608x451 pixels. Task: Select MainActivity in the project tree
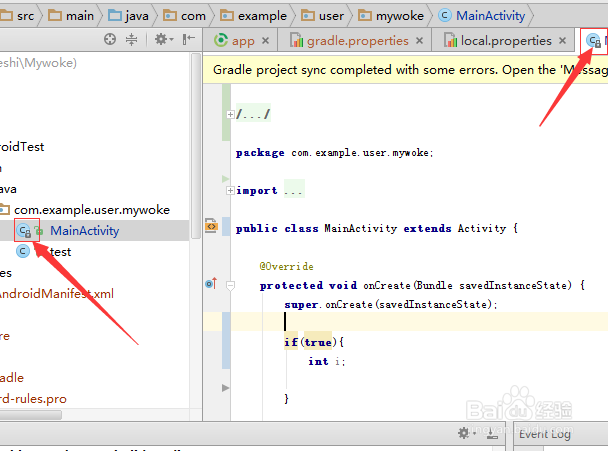pos(85,231)
